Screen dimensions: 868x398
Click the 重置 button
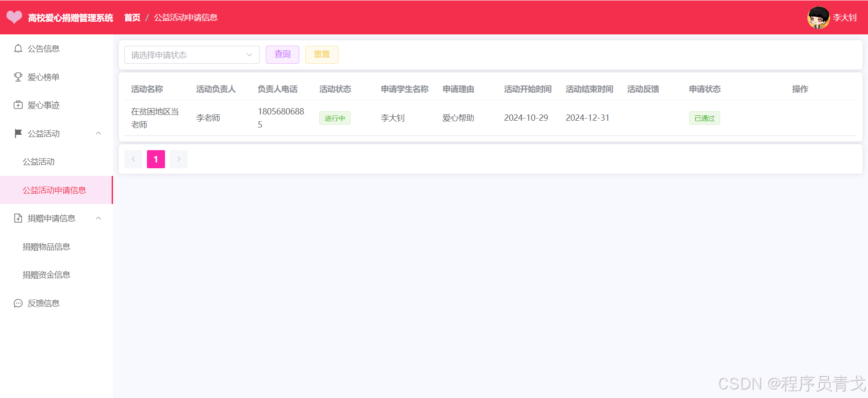(x=322, y=55)
